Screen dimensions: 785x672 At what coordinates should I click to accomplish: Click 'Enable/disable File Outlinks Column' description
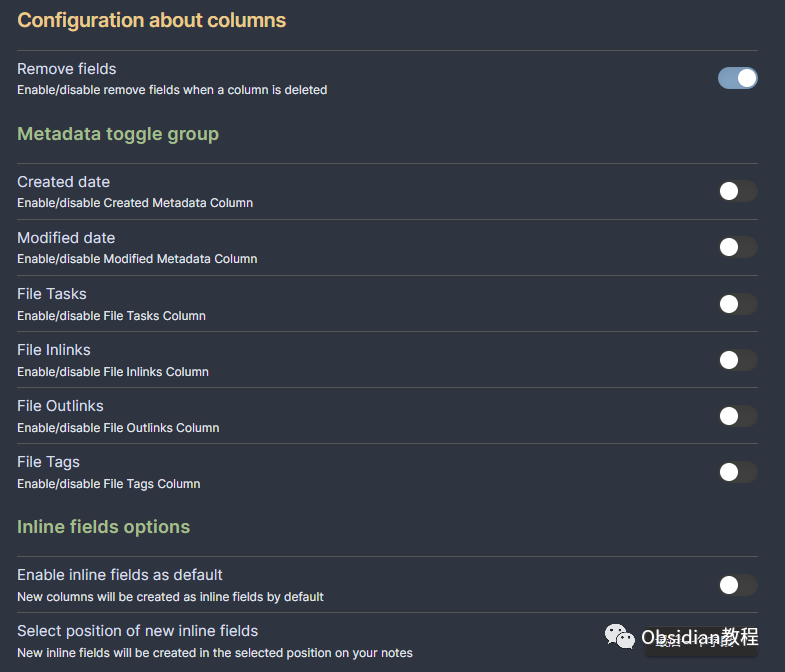(x=118, y=428)
